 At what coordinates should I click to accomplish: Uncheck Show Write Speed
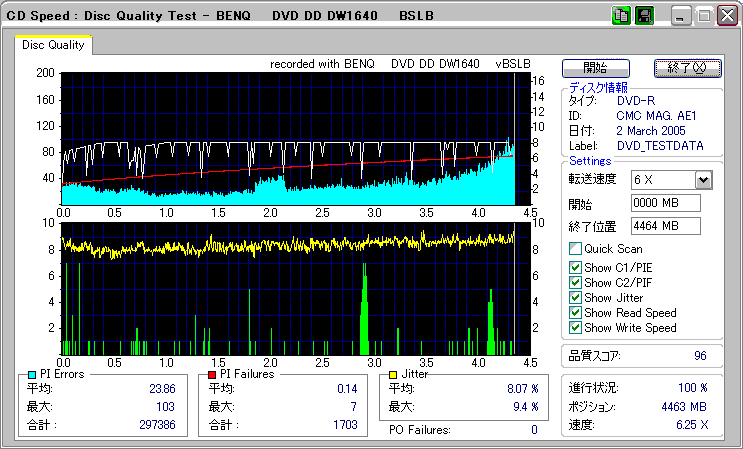click(x=575, y=328)
